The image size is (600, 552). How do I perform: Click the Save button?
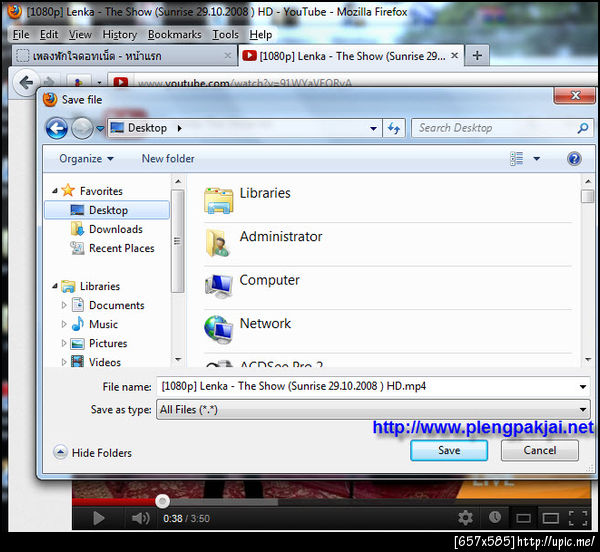(x=449, y=450)
